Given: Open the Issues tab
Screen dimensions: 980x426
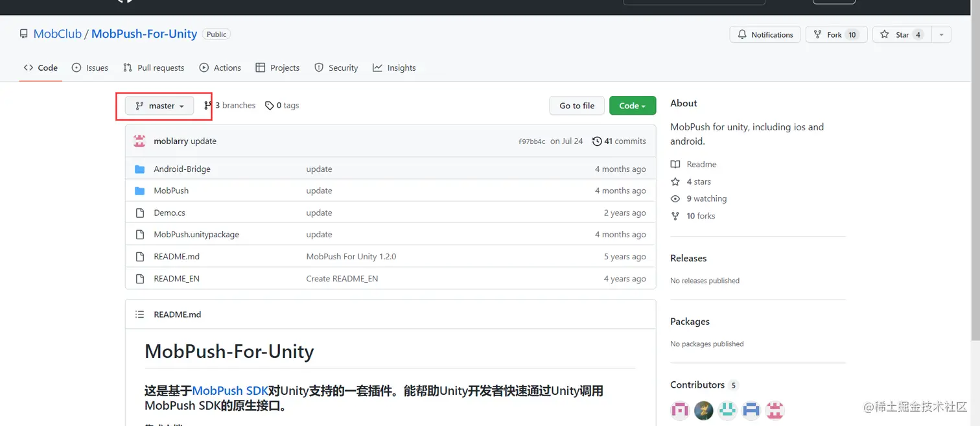Looking at the screenshot, I should pyautogui.click(x=90, y=67).
